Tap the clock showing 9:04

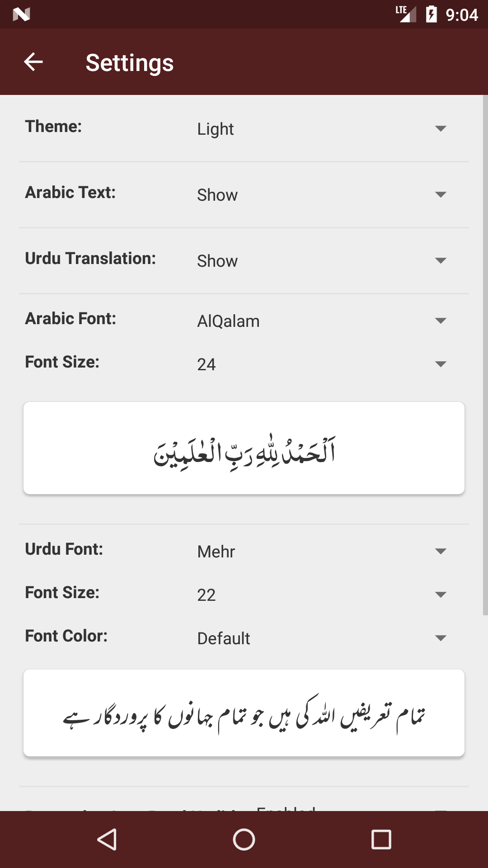(x=462, y=15)
